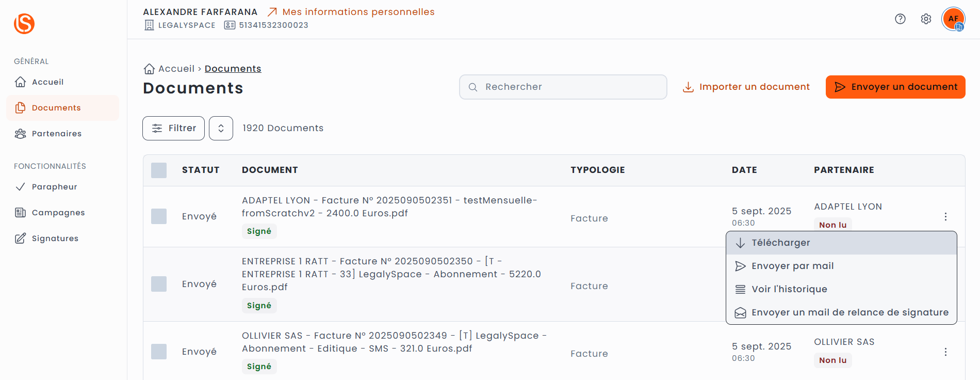Toggle the select-all checkbox in table header

[159, 170]
